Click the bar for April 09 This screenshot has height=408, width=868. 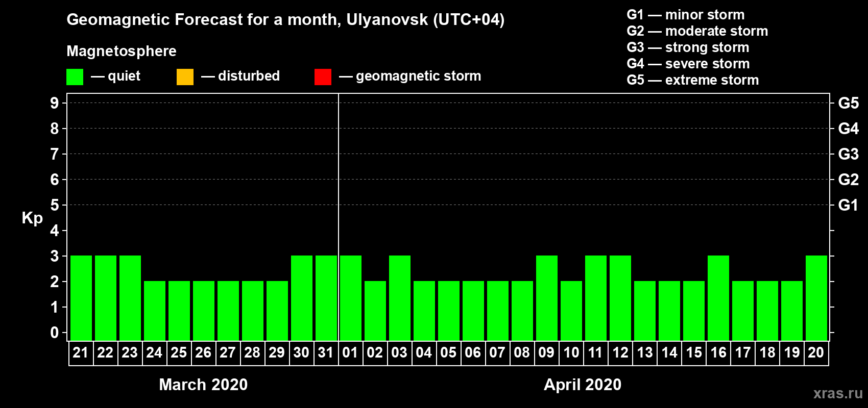pos(547,298)
